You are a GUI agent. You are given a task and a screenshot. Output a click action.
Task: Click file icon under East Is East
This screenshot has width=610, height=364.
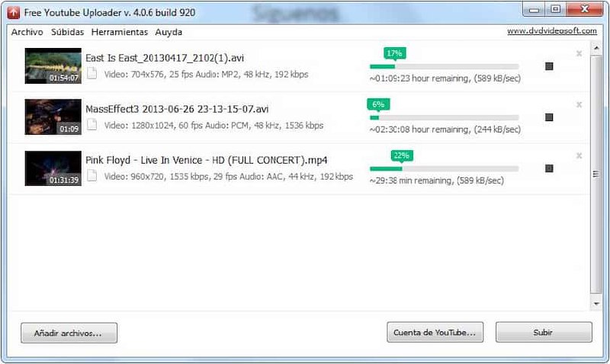91,73
